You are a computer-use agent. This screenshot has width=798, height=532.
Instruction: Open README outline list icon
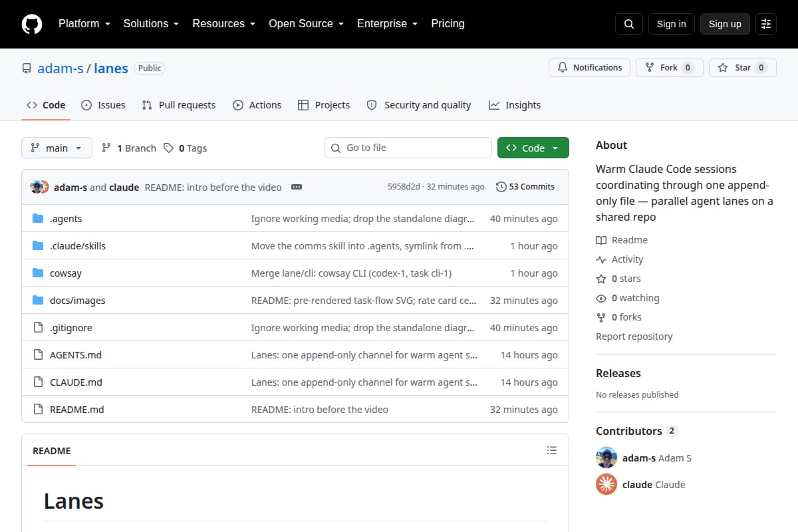pyautogui.click(x=552, y=450)
